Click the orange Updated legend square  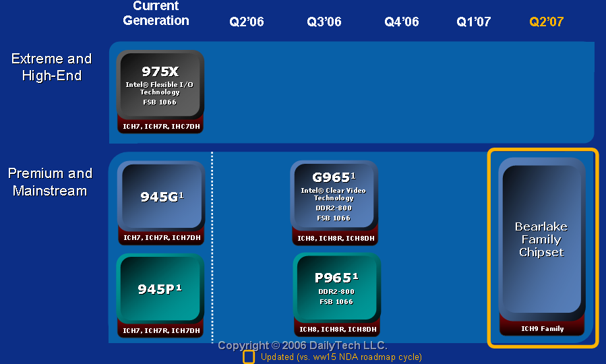[x=249, y=357]
